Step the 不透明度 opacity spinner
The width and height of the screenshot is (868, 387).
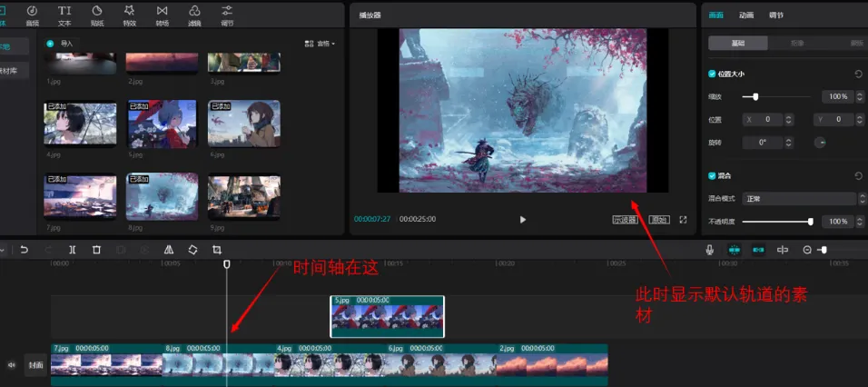coord(860,222)
